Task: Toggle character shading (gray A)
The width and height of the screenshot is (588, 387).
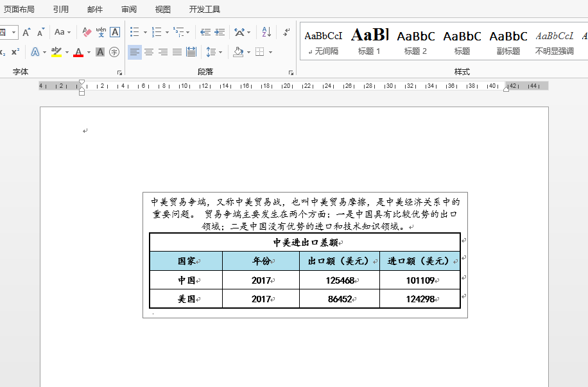Action: [100, 52]
